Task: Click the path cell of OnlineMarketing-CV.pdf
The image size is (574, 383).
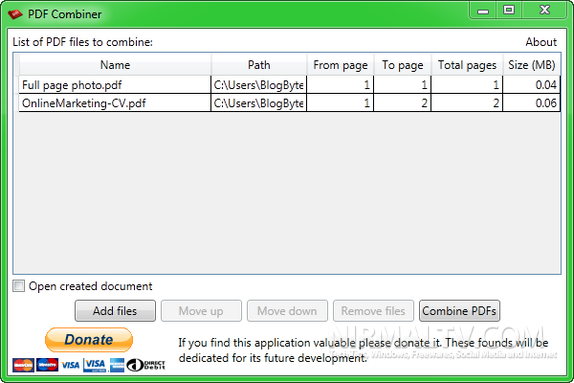Action: 259,103
